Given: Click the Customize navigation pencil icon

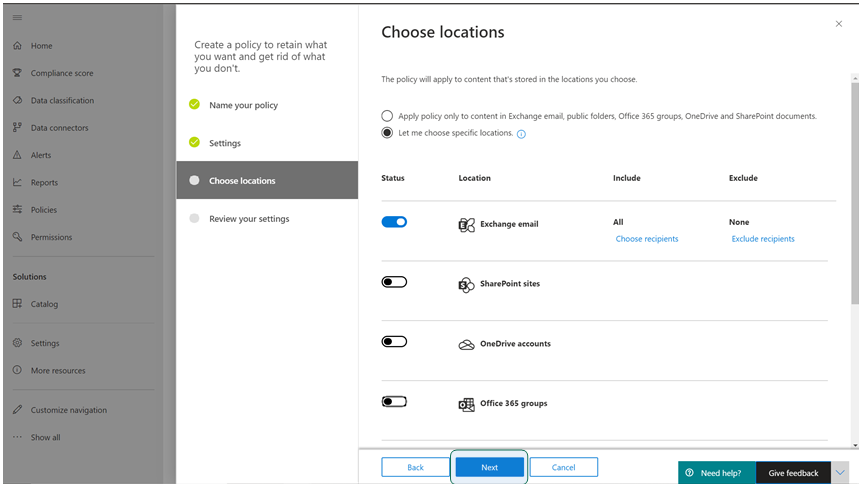Looking at the screenshot, I should tap(18, 409).
